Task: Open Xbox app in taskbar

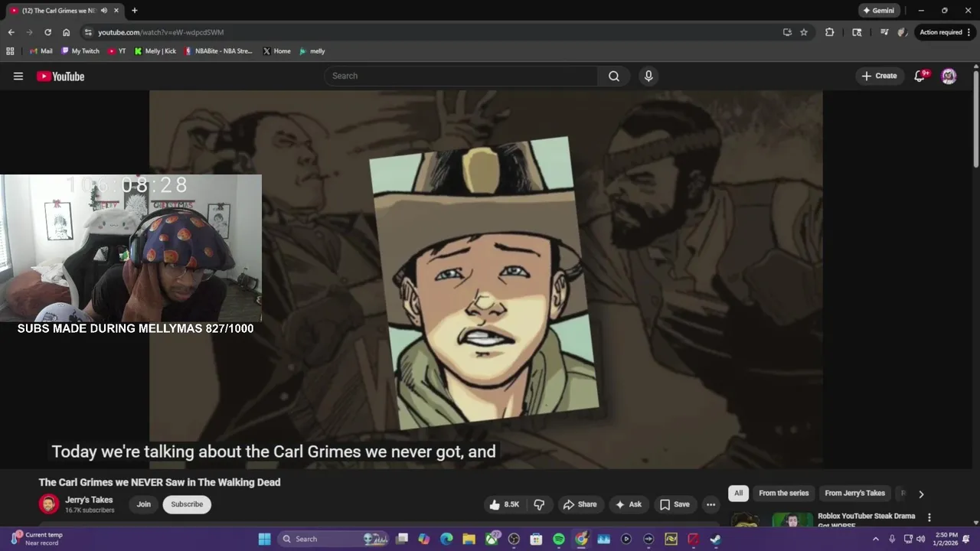Action: [x=492, y=539]
